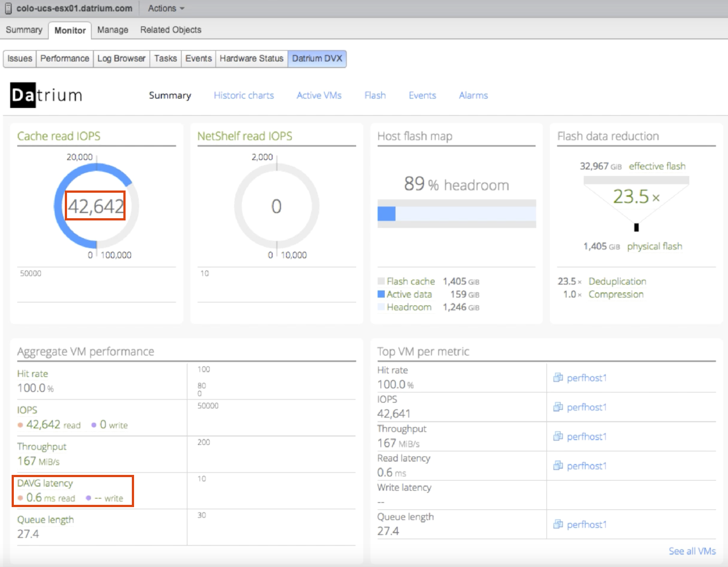The height and width of the screenshot is (567, 728).
Task: Click the Deduplication link
Action: [x=617, y=281]
